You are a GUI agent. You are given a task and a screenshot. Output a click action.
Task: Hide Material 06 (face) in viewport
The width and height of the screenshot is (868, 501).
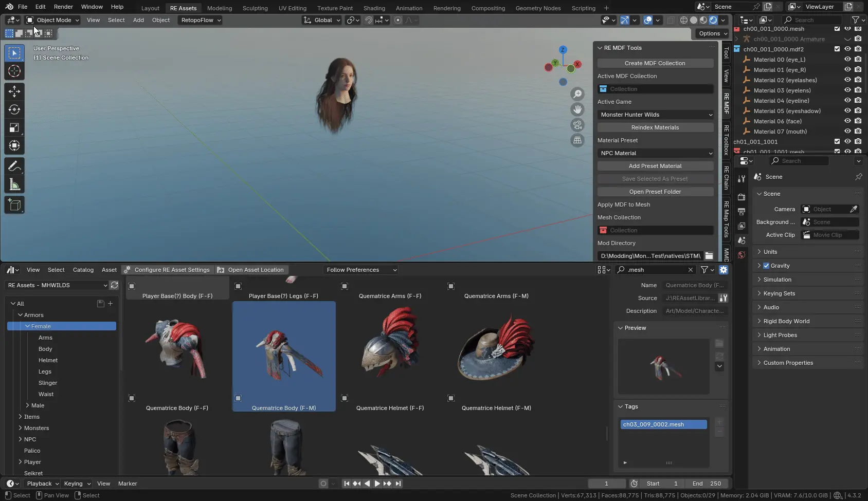point(847,121)
